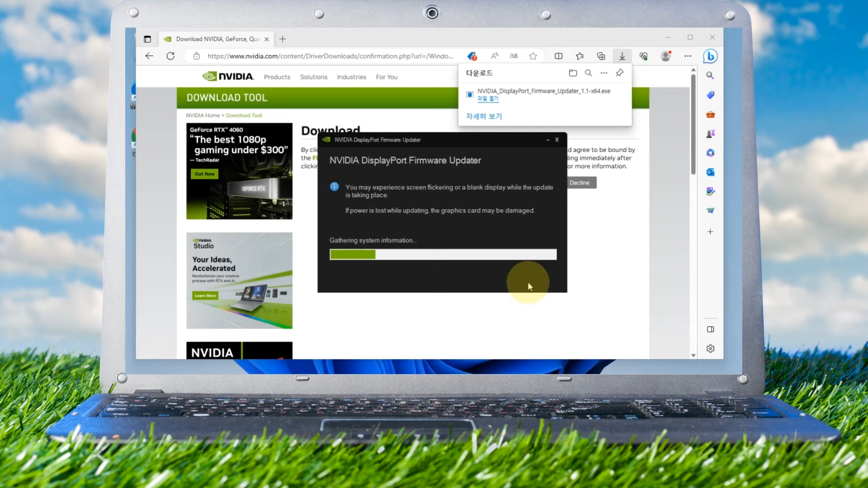Click the address bar URL

point(330,56)
